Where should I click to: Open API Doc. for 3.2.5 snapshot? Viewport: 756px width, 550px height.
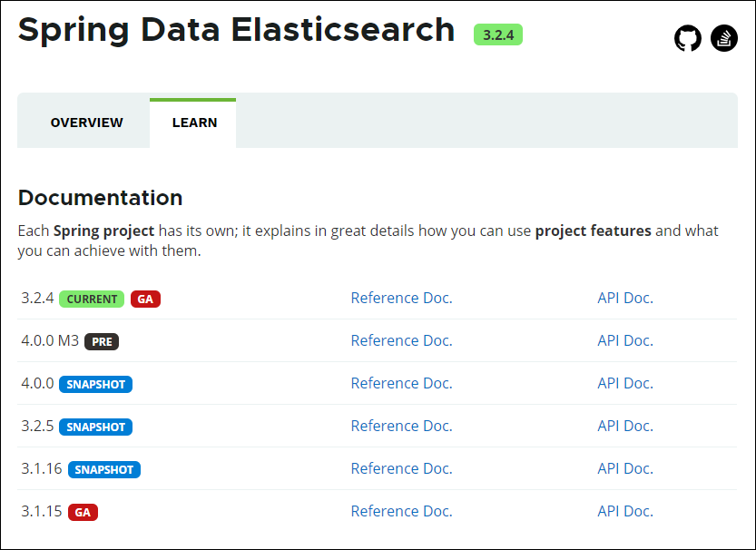point(625,426)
